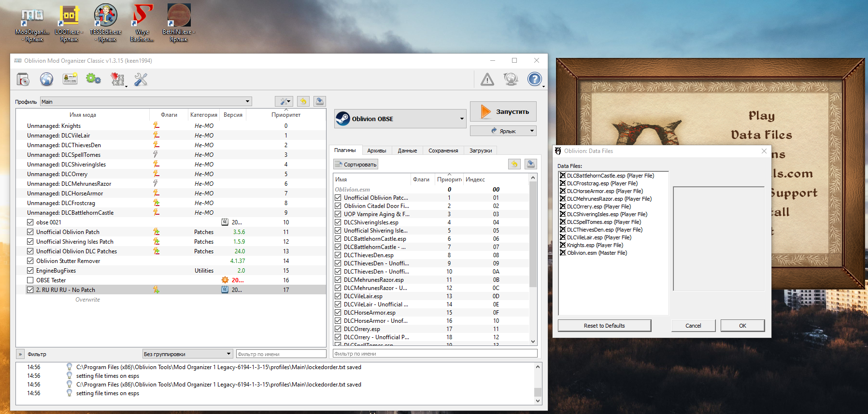
Task: Open the Oblivion OBSE executable dropdown
Action: coord(400,119)
